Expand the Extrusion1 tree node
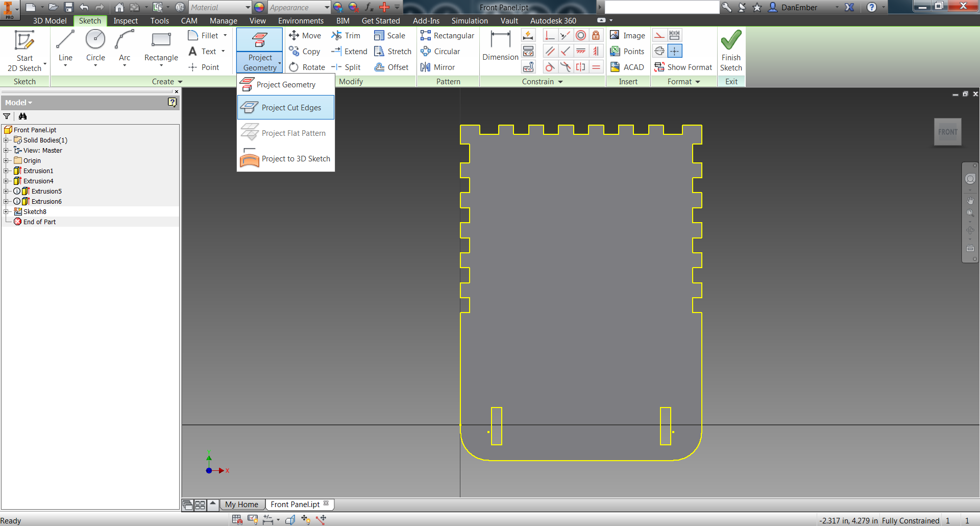 coord(6,171)
